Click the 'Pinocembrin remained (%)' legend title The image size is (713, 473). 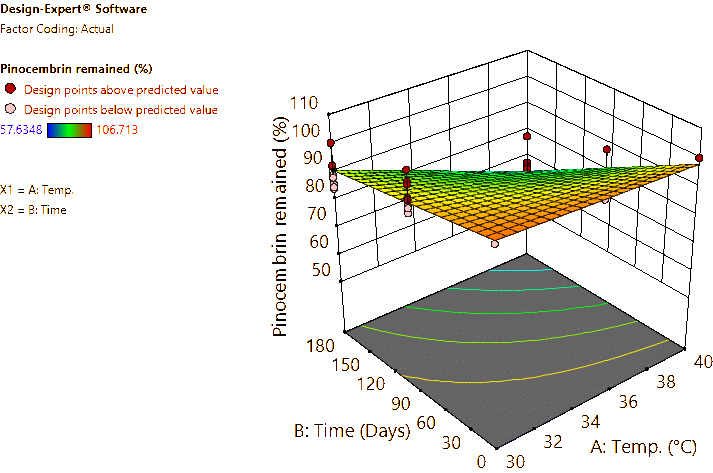(76, 69)
